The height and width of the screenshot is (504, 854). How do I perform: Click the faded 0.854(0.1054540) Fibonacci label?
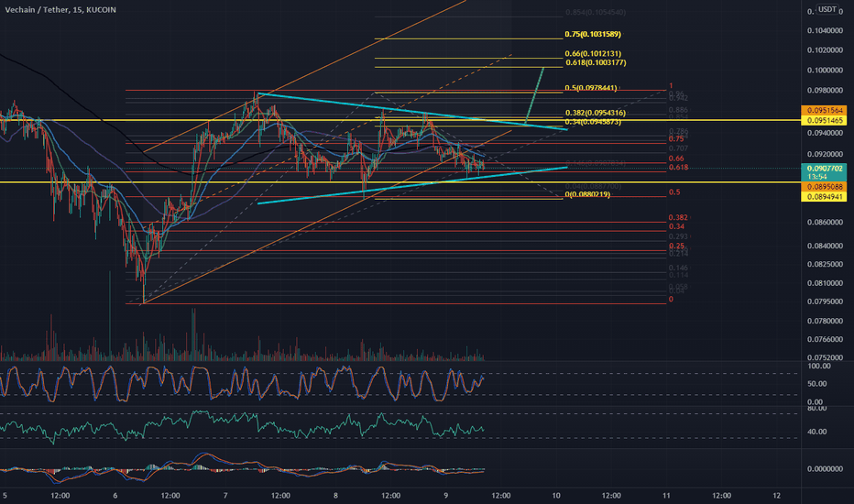[x=596, y=13]
